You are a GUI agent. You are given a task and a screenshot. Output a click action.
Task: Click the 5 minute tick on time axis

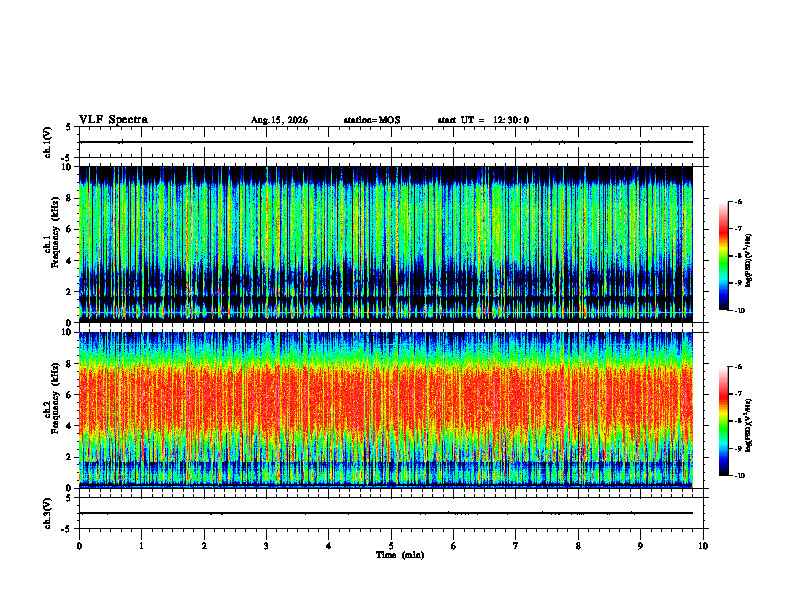point(391,546)
